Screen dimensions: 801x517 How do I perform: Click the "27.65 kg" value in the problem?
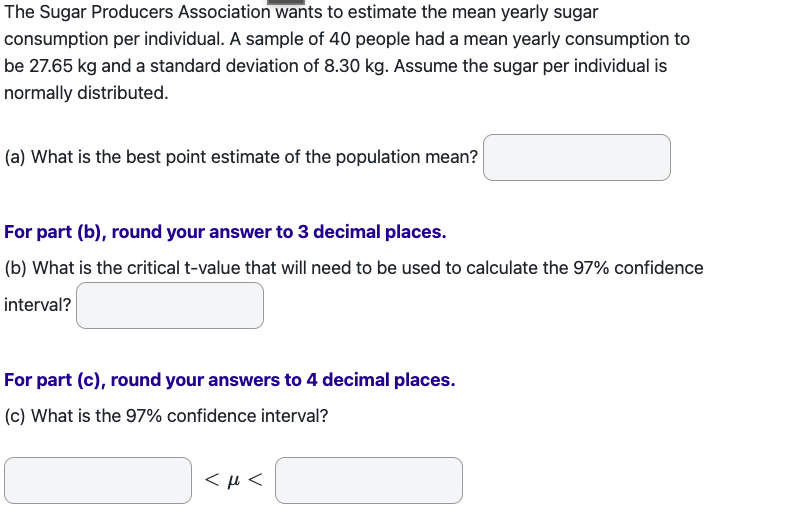[63, 66]
